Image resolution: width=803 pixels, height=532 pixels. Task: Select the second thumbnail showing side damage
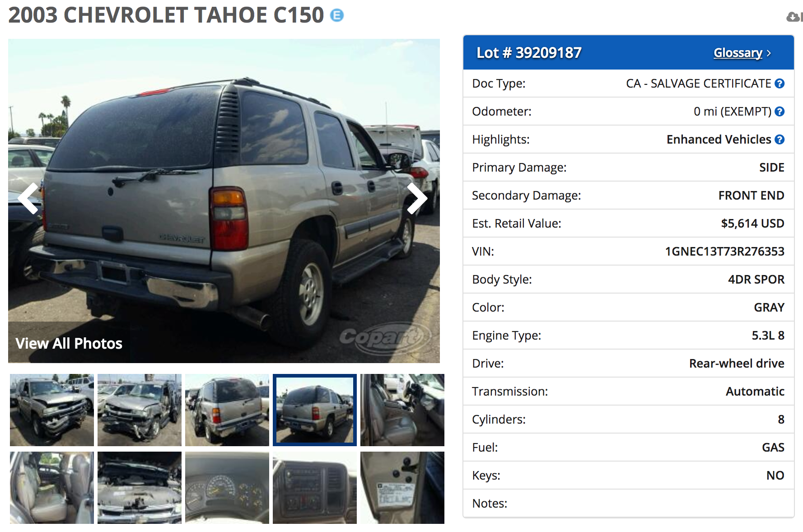tap(140, 410)
